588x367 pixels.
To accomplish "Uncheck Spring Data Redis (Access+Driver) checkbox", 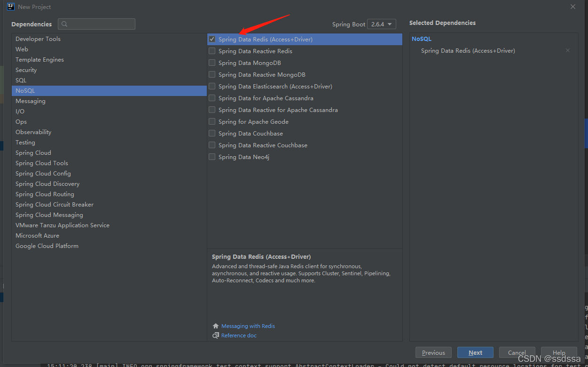I will [x=212, y=40].
